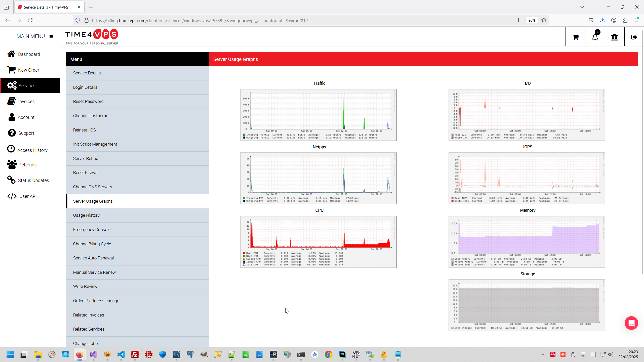Open the notifications bell icon
This screenshot has width=644, height=362.
pos(595,37)
